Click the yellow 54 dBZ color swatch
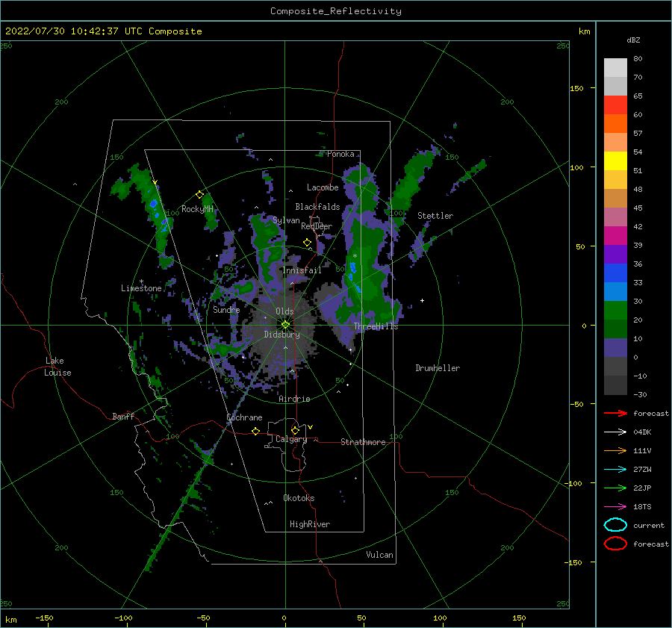The image size is (672, 628). click(x=615, y=161)
